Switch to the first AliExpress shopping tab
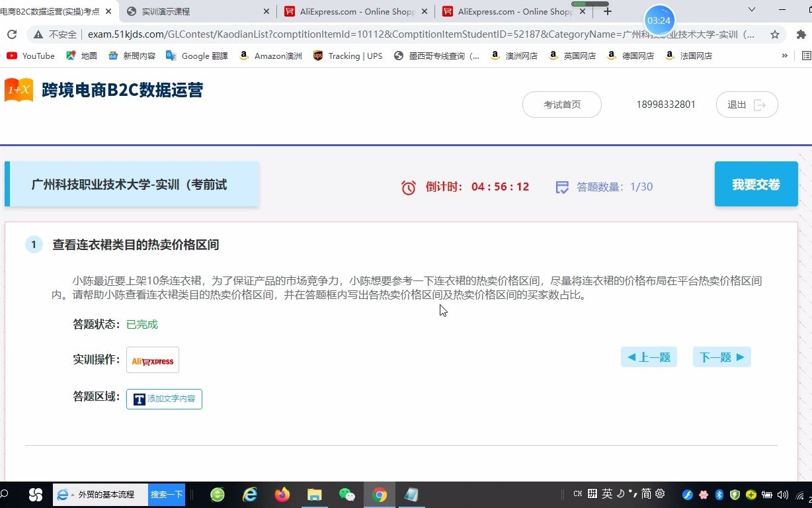 tap(350, 11)
